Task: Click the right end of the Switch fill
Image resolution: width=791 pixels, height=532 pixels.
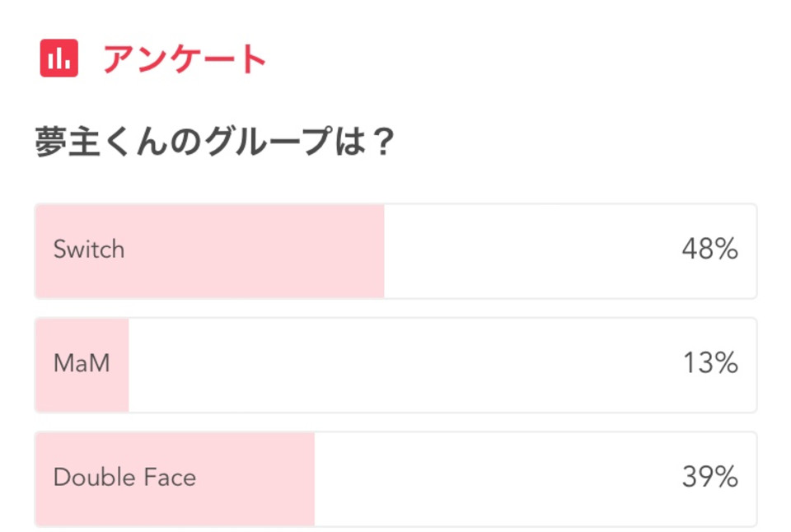Action: (381, 251)
